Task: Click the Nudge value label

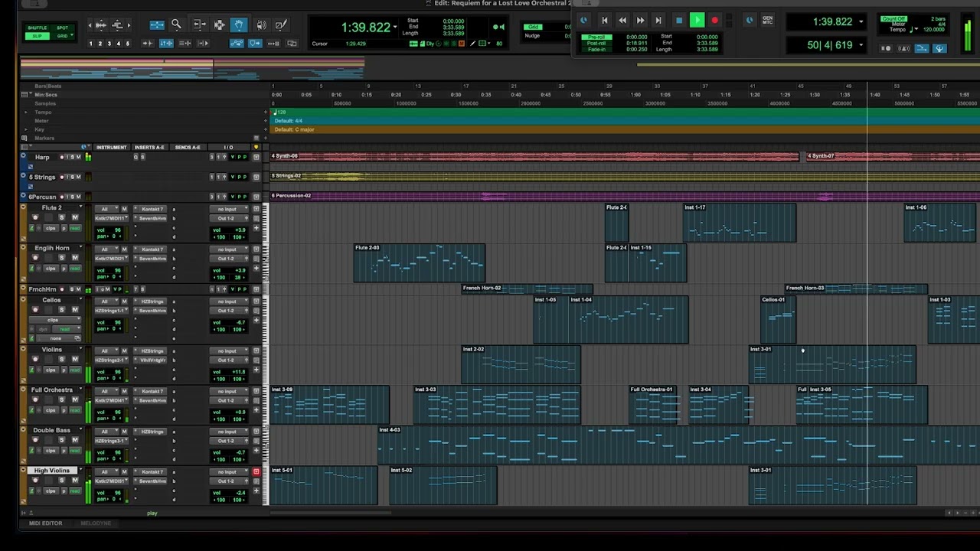Action: click(532, 36)
